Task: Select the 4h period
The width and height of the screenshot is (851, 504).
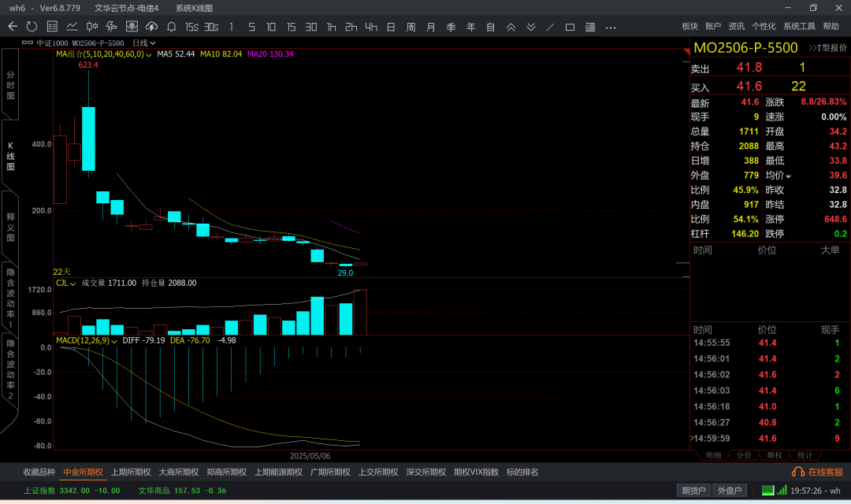Action: point(371,27)
